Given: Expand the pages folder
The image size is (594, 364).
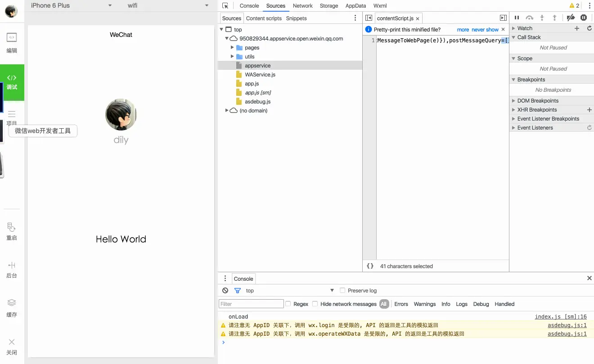Looking at the screenshot, I should tap(232, 48).
